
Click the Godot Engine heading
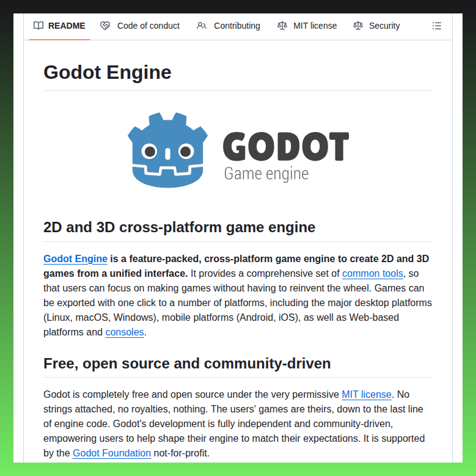108,72
